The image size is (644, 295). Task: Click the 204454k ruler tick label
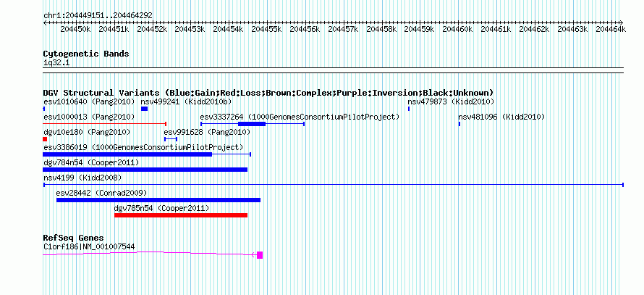click(x=227, y=29)
